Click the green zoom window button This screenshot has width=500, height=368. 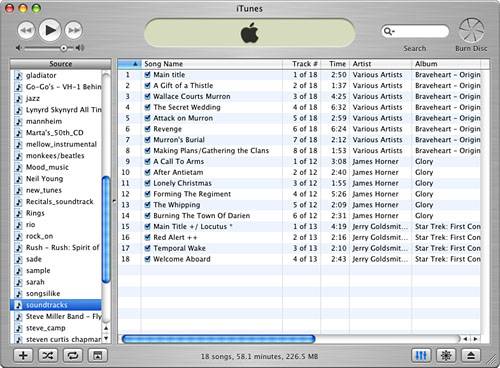tap(36, 8)
